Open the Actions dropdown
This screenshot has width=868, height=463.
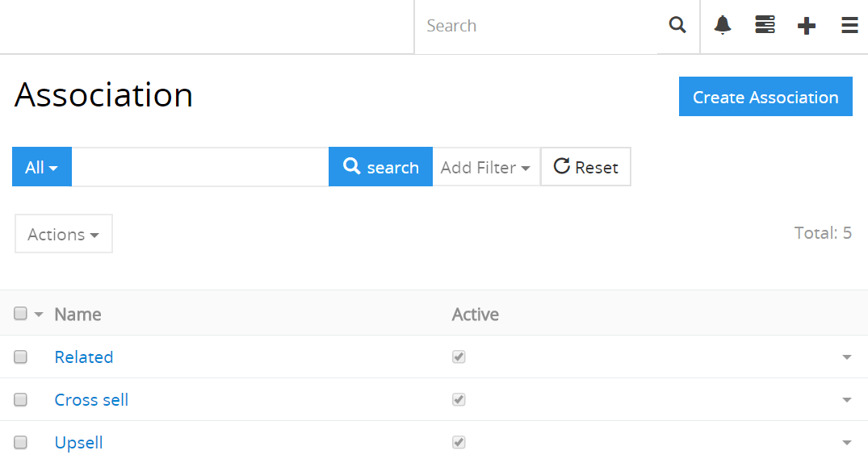point(63,234)
